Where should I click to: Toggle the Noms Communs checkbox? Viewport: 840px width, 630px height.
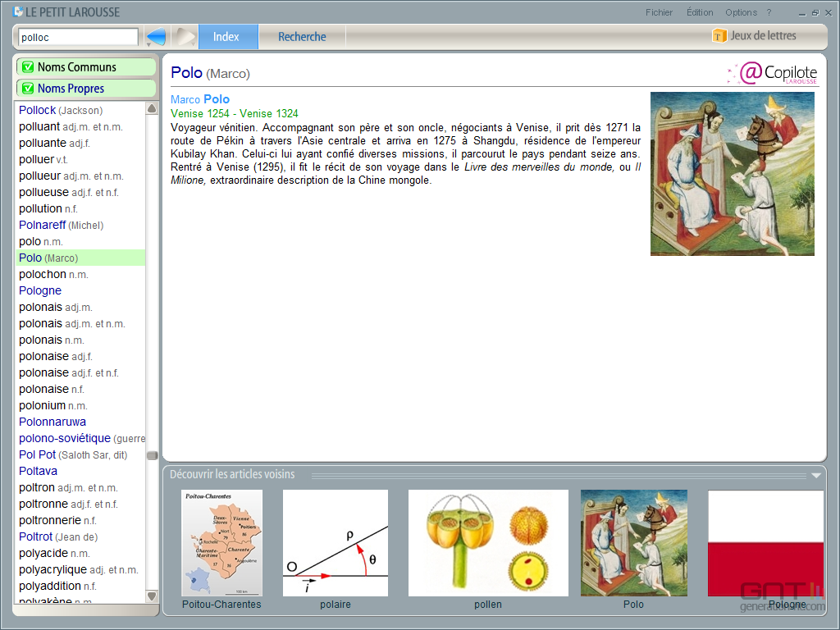pos(28,67)
